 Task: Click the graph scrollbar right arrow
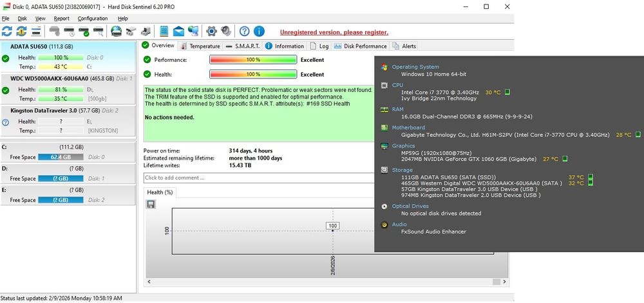pos(505,282)
